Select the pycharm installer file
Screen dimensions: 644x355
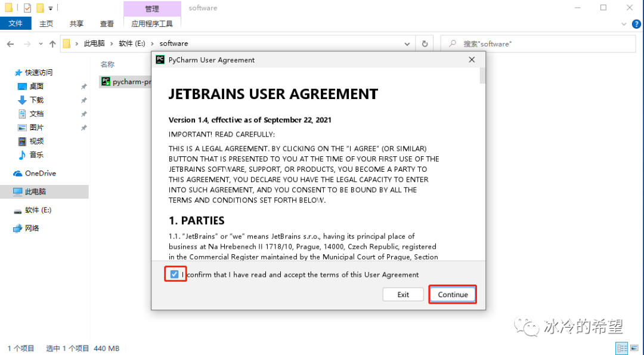tap(126, 82)
